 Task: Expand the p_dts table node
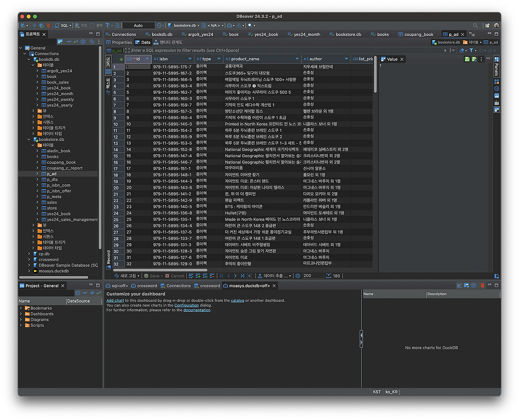(38, 180)
